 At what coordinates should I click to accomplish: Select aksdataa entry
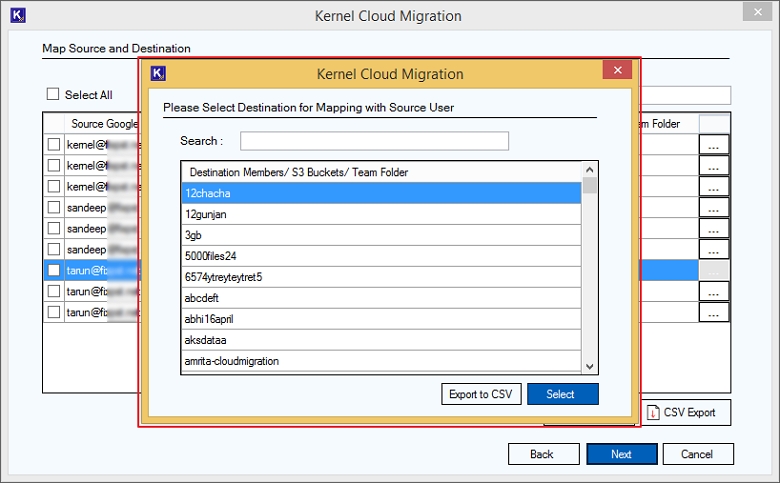click(x=381, y=340)
